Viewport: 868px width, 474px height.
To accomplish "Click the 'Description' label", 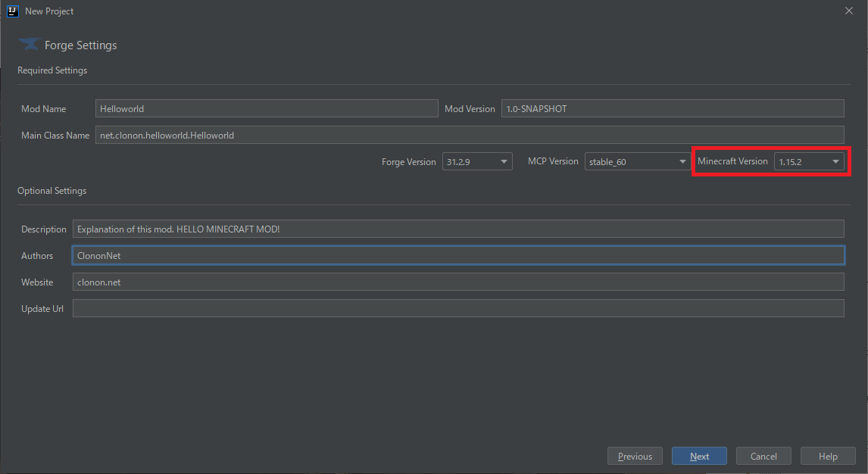I will (44, 229).
